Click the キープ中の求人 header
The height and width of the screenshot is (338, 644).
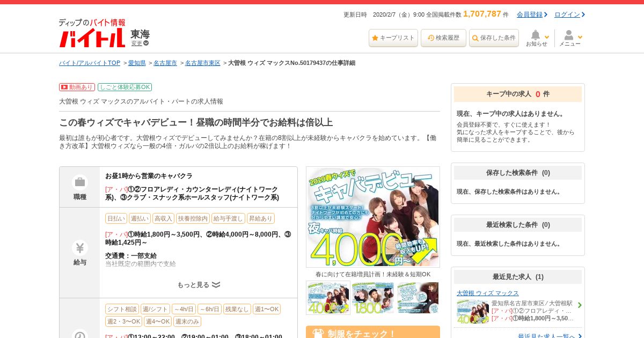pos(518,94)
